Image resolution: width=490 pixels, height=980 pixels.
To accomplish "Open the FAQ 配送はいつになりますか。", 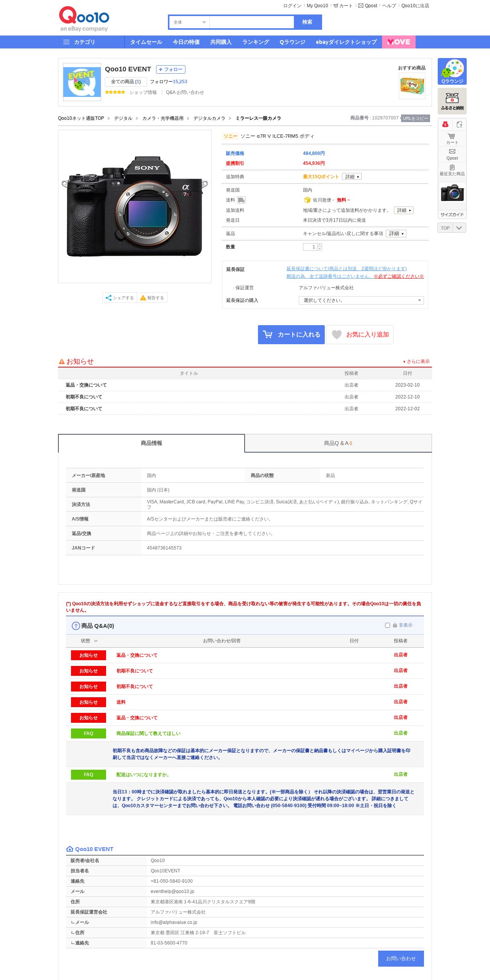I will [143, 775].
